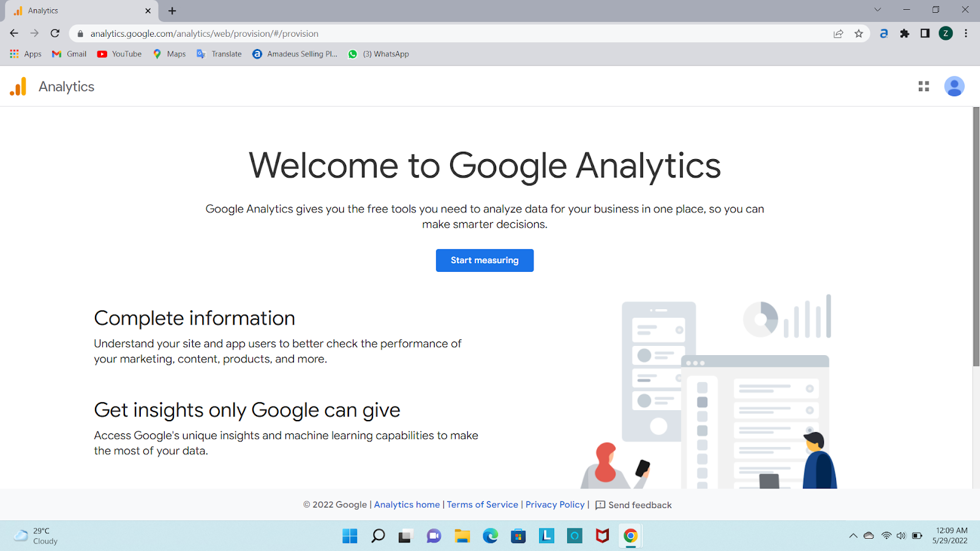Screen dimensions: 980x551
Task: Open the Windows Start menu
Action: coord(350,536)
